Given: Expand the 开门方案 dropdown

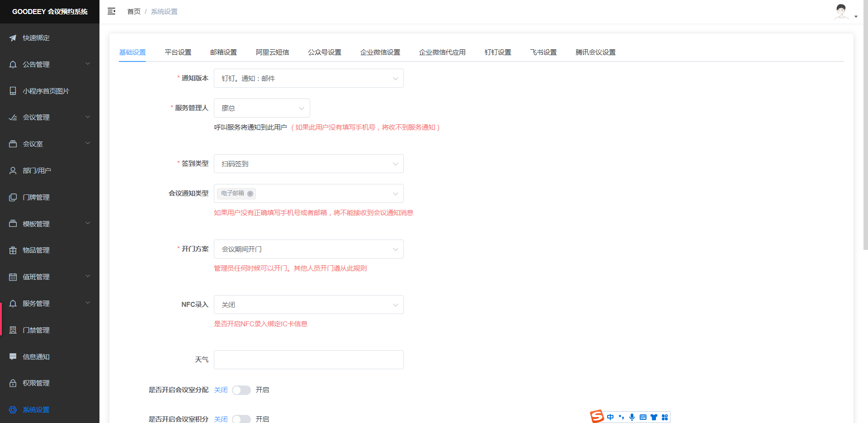Looking at the screenshot, I should tap(308, 249).
